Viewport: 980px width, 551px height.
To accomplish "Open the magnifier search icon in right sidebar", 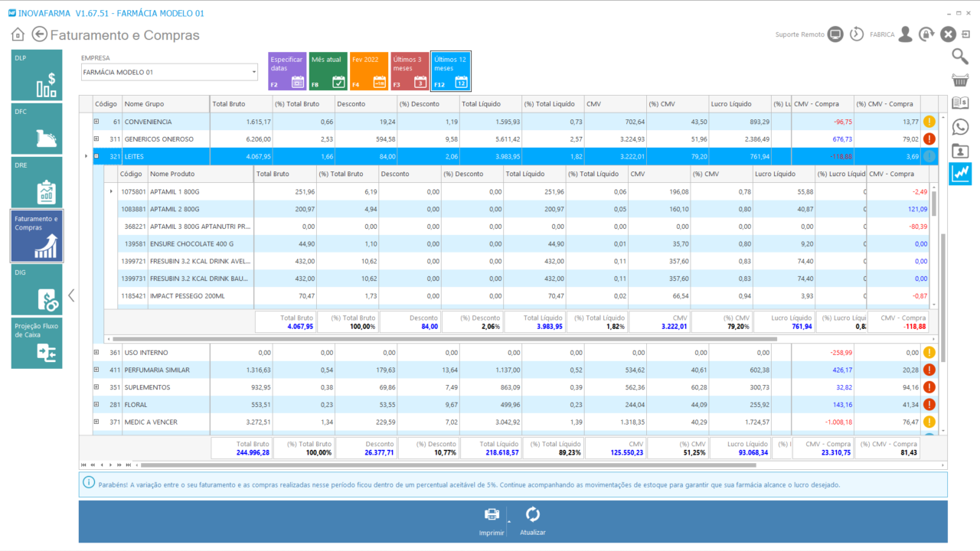I will click(960, 56).
